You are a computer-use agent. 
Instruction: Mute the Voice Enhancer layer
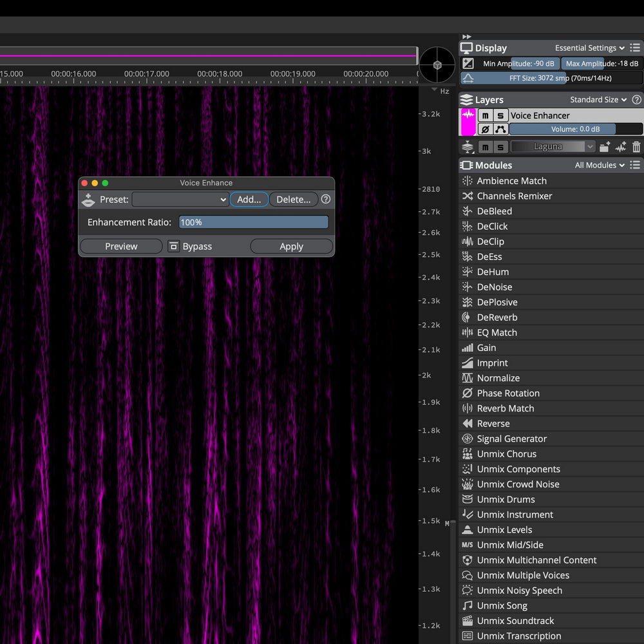(485, 116)
